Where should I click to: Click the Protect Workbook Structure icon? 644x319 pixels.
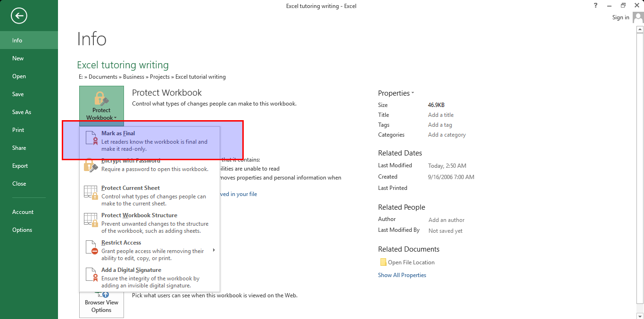click(x=91, y=220)
